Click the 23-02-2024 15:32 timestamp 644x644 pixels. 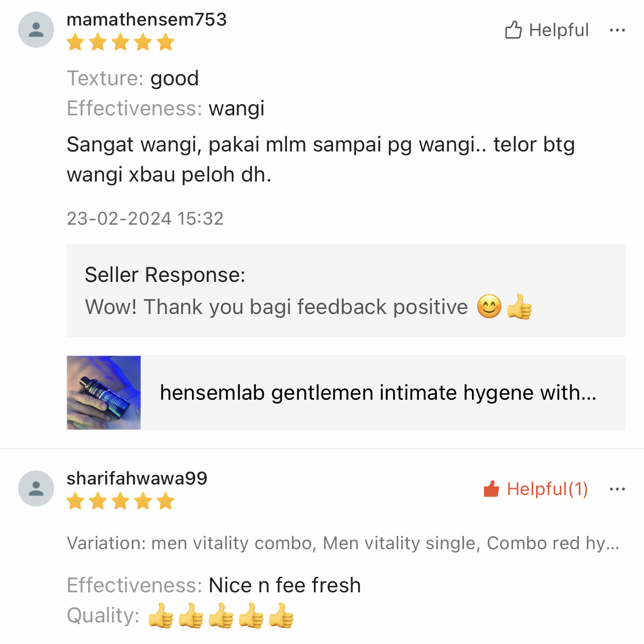tap(145, 219)
